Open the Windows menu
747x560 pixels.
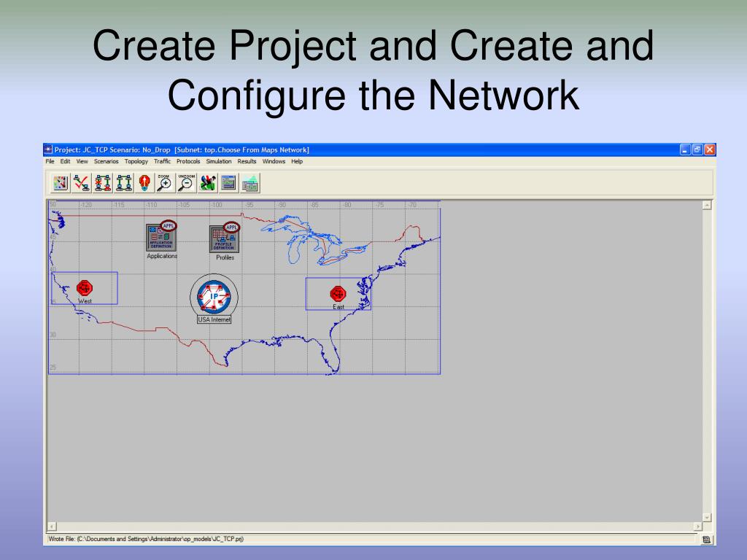pyautogui.click(x=274, y=161)
